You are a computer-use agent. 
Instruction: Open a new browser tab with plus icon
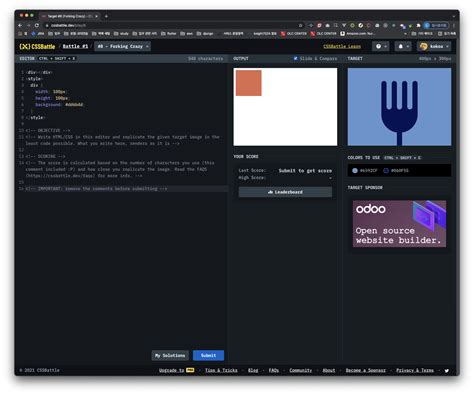click(x=106, y=16)
